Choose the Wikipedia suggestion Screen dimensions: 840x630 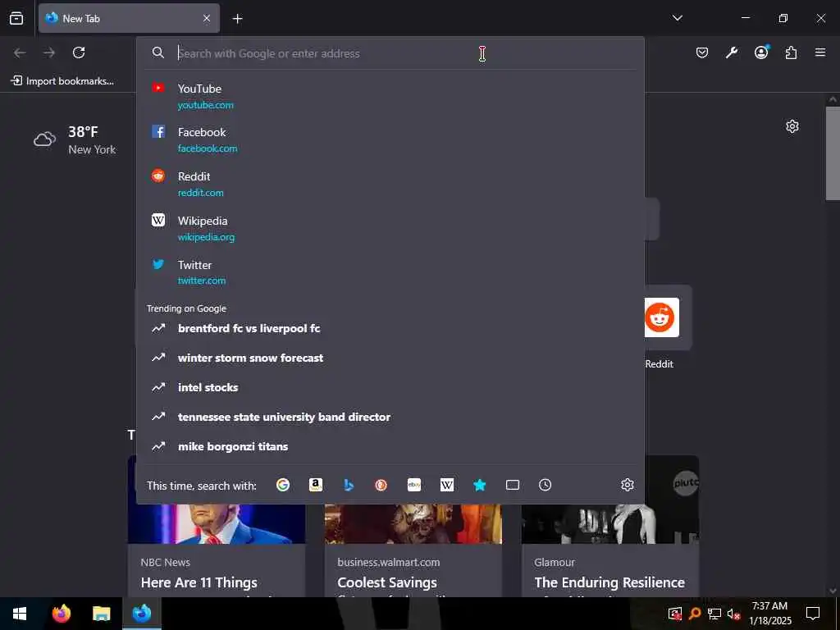point(390,228)
